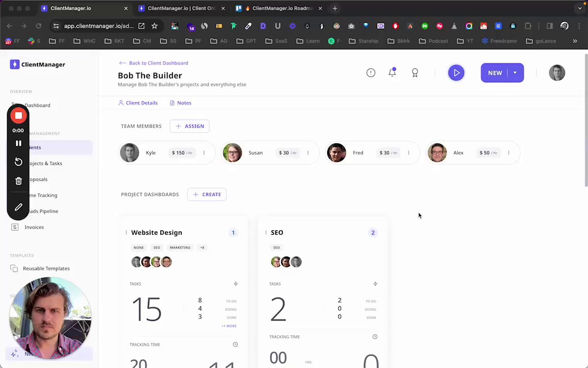Click the lightning icon in SEO tasks
The image size is (588, 368).
pyautogui.click(x=375, y=284)
